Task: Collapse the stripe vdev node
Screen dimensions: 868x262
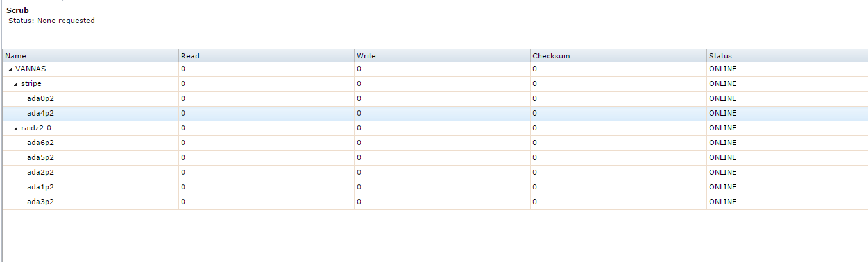Action: coord(16,84)
